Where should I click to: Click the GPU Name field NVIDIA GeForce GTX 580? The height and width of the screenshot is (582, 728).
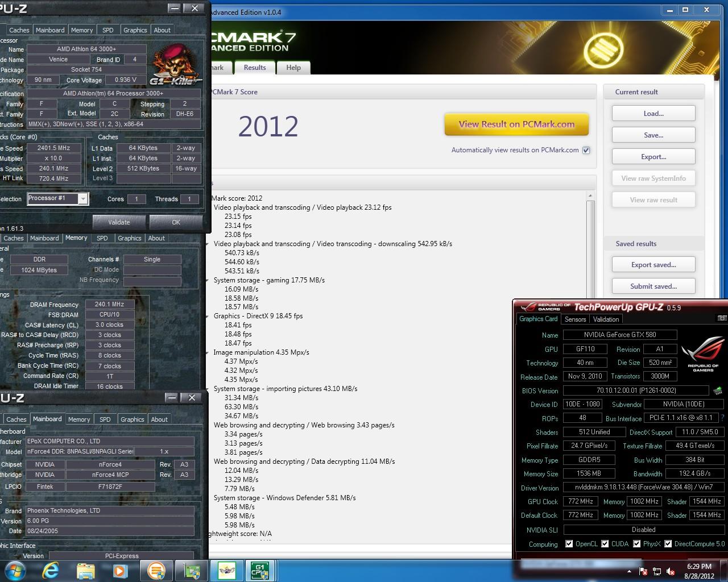coord(620,335)
